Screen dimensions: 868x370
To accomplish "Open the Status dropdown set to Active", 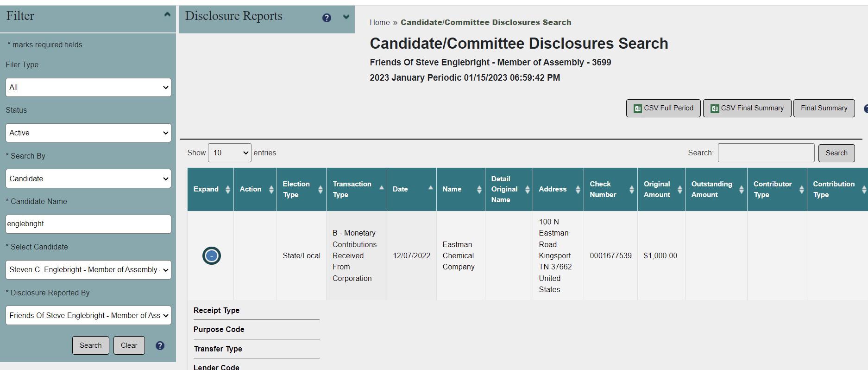I will pyautogui.click(x=88, y=133).
